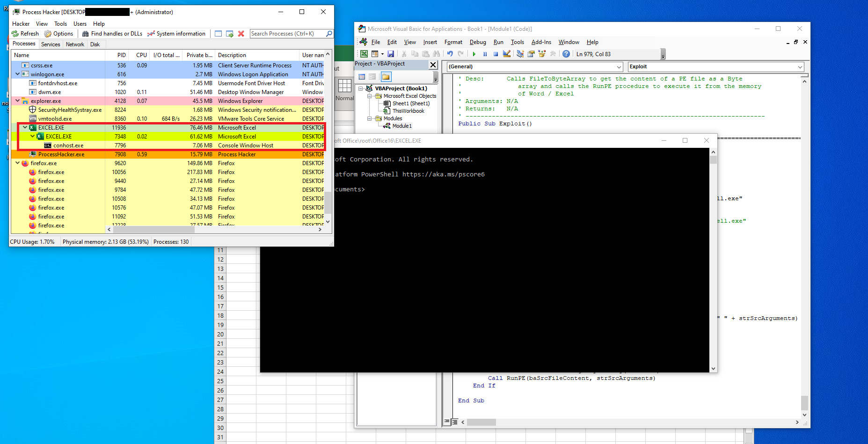Click Process Hacker horizontal scrollbar thumb
This screenshot has width=868, height=444.
(154, 229)
